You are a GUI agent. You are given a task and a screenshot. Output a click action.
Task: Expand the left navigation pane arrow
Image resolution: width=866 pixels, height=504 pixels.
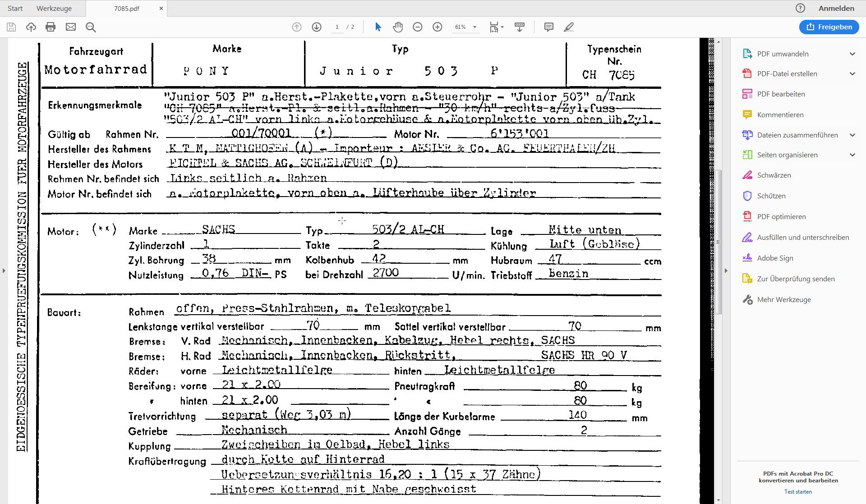[4, 270]
